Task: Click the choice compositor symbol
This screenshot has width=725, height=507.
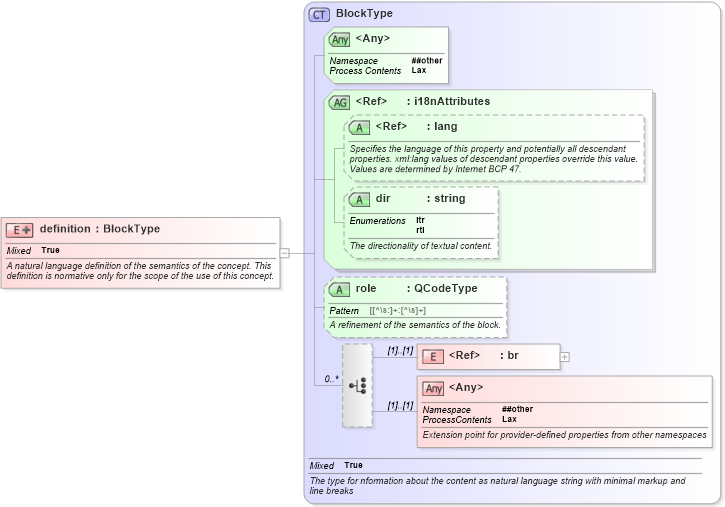Action: point(357,385)
